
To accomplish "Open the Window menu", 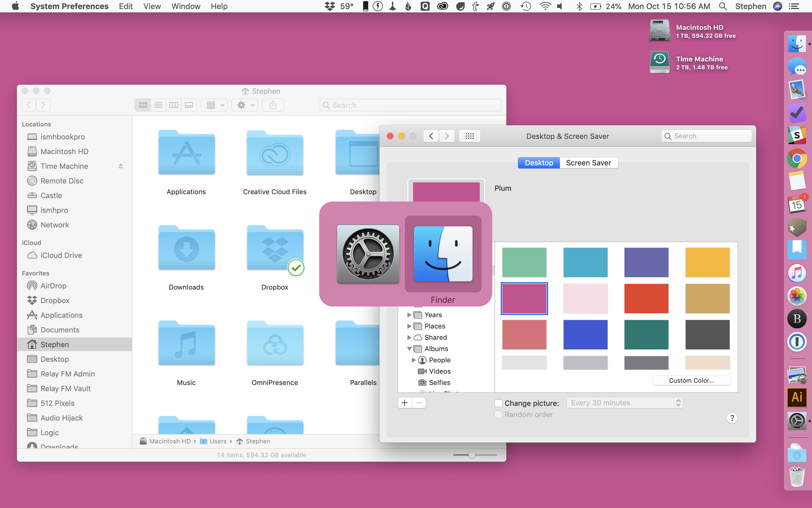I will 186,6.
